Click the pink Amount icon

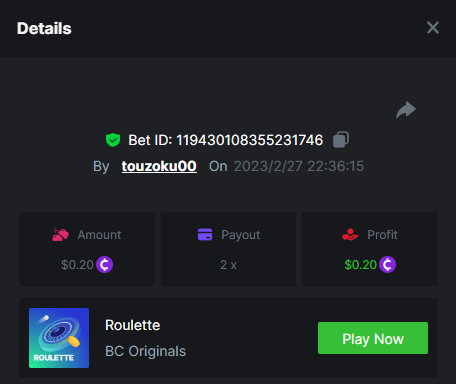[x=60, y=235]
